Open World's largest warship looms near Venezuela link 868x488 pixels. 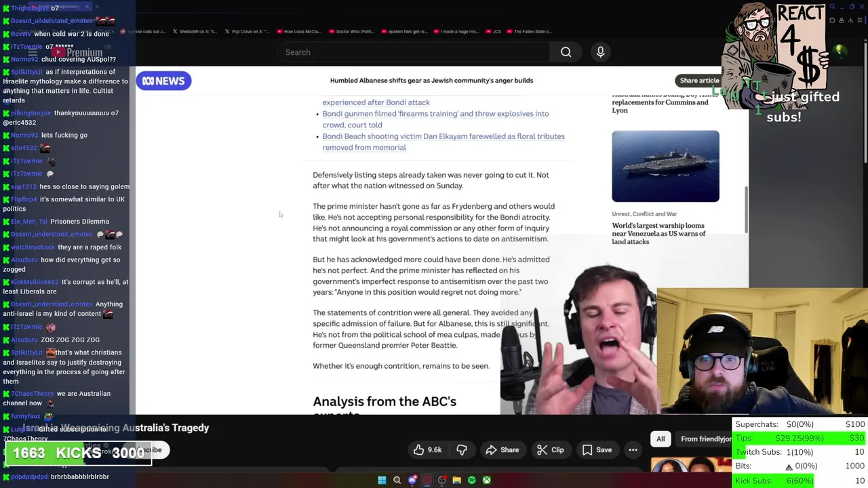(658, 233)
